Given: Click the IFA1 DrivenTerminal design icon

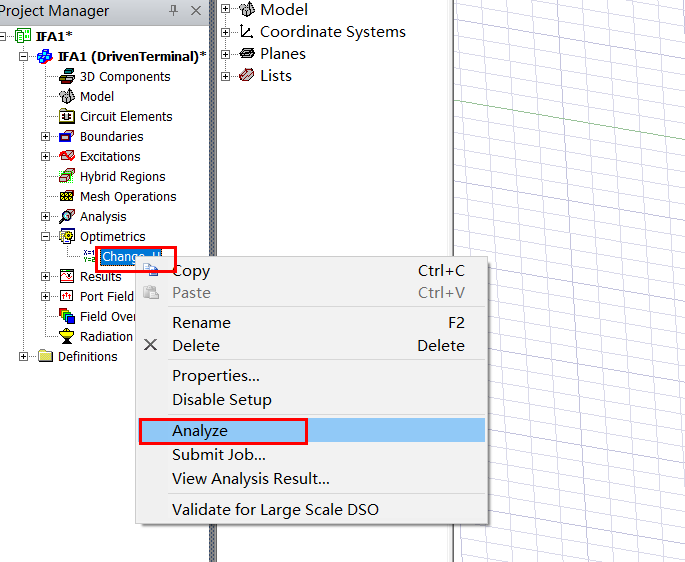Looking at the screenshot, I should pos(45,56).
